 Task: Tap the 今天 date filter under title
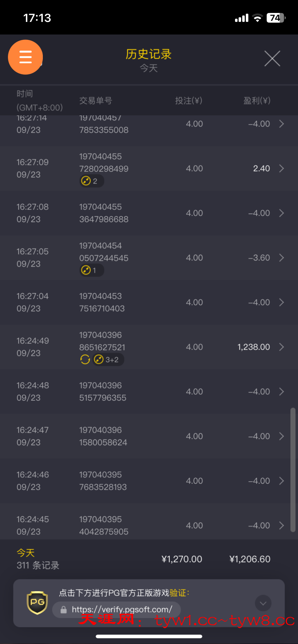point(149,68)
